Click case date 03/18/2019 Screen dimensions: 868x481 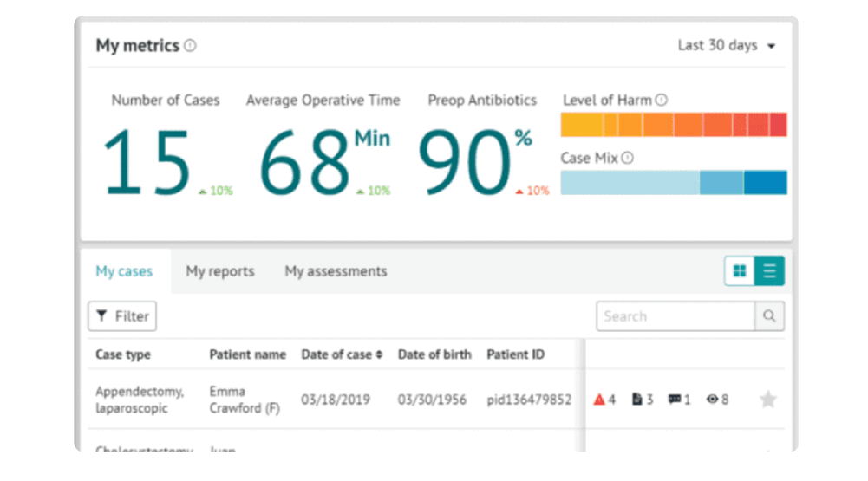point(336,400)
